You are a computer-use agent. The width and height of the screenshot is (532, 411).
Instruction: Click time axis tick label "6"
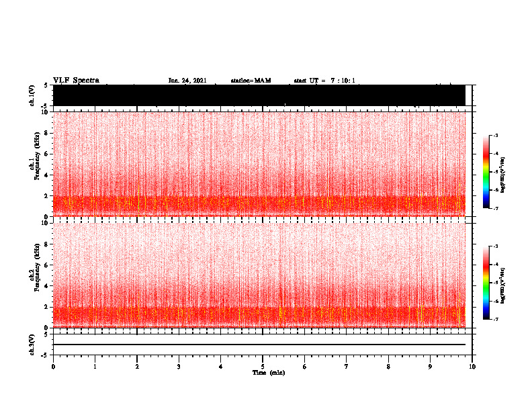click(305, 367)
